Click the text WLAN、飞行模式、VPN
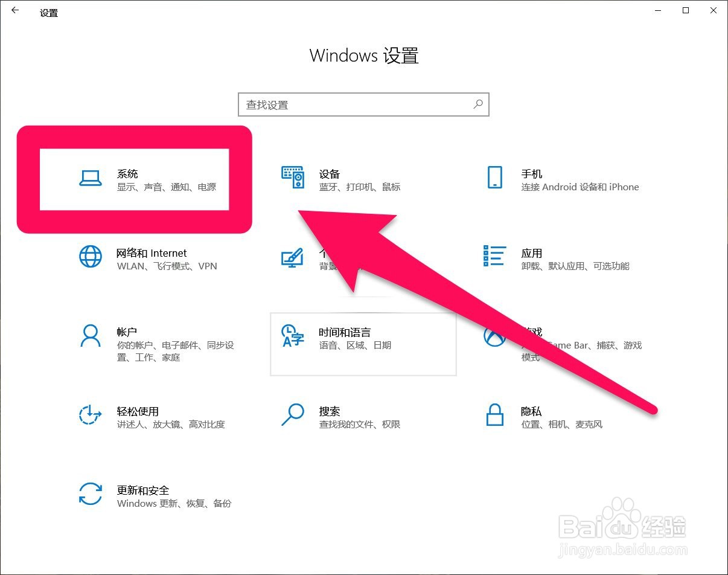Image resolution: width=728 pixels, height=575 pixels. pyautogui.click(x=167, y=266)
